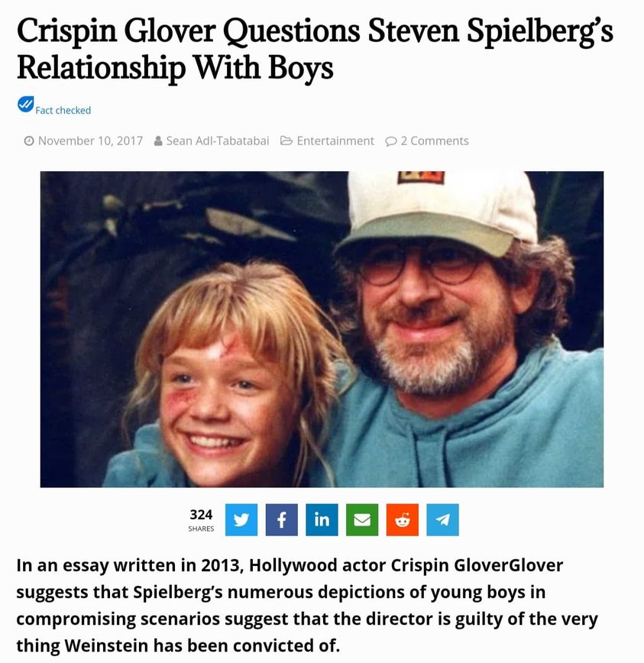
Task: Open author Sean Adl-Tabatabai's page
Action: (x=218, y=141)
